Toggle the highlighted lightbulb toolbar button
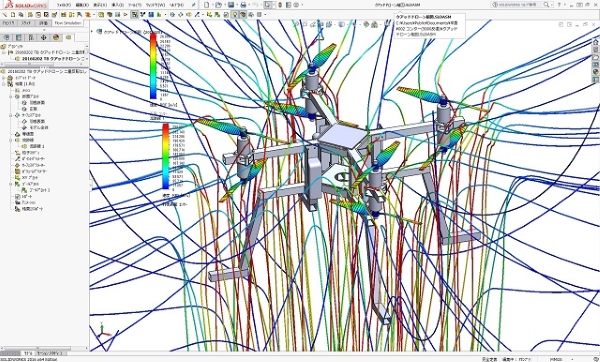 click(235, 15)
